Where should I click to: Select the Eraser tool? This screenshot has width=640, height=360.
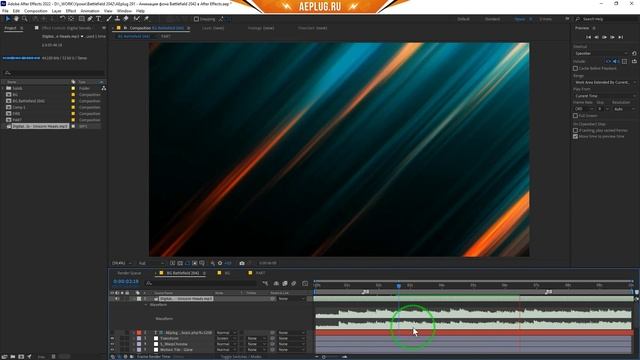click(x=126, y=19)
